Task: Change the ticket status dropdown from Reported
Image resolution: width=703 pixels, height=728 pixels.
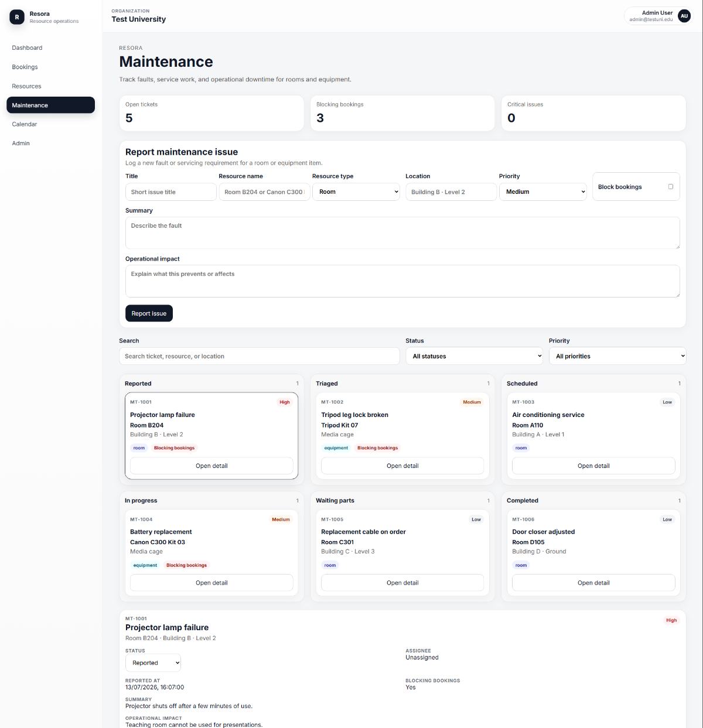Action: pyautogui.click(x=153, y=663)
